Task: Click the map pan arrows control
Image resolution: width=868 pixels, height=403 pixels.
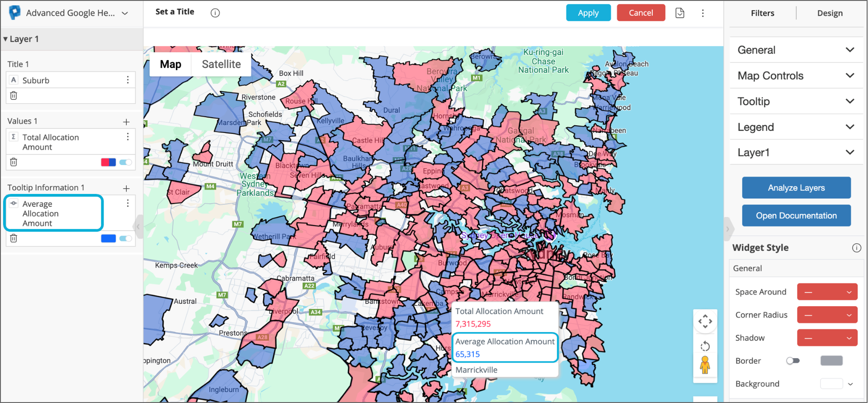Action: pos(705,322)
